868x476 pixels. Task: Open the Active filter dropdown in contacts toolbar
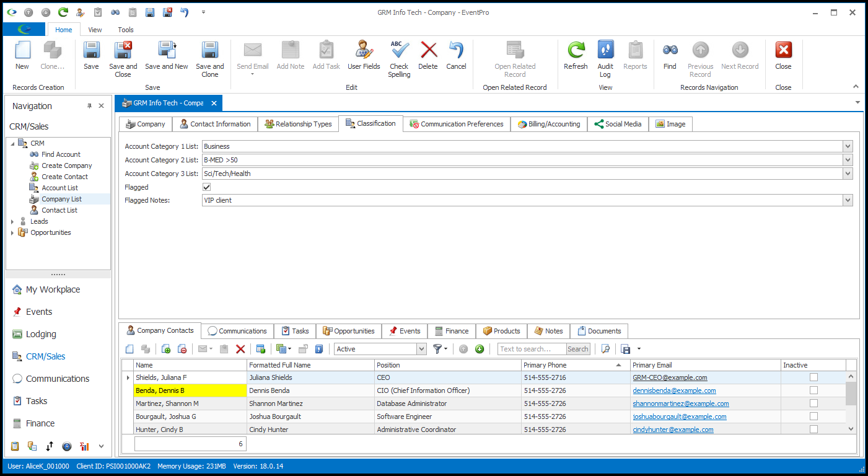(421, 349)
